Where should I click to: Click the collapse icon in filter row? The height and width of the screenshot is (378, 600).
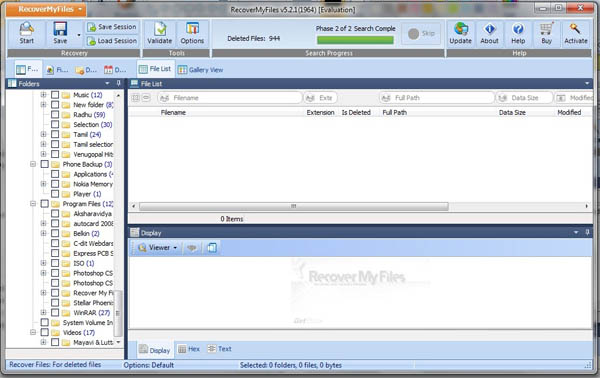coord(146,98)
